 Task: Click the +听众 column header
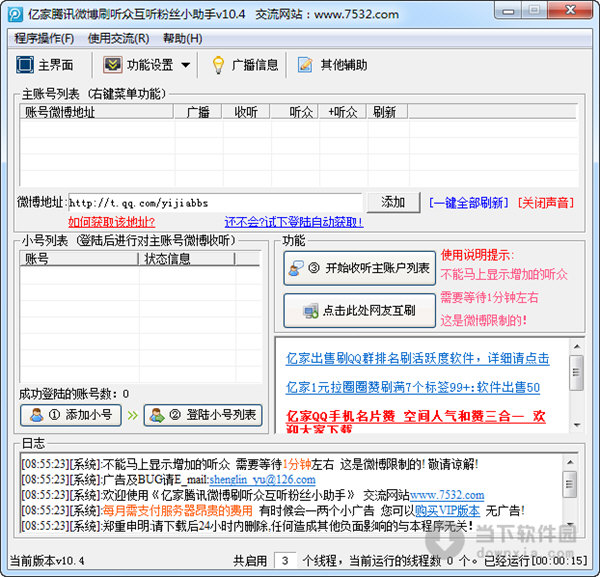342,112
